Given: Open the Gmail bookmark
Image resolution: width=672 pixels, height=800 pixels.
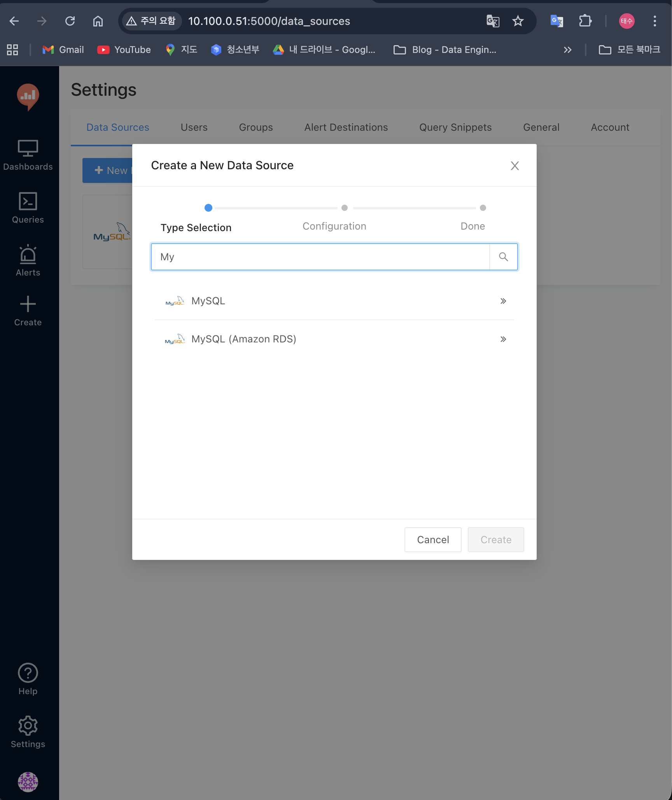Looking at the screenshot, I should tap(63, 50).
